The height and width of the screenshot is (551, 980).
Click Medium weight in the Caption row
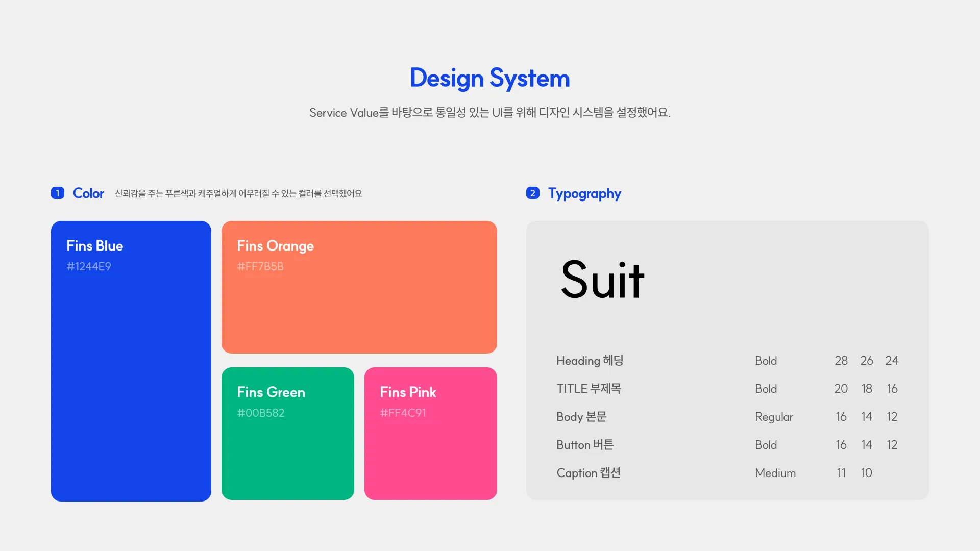775,473
